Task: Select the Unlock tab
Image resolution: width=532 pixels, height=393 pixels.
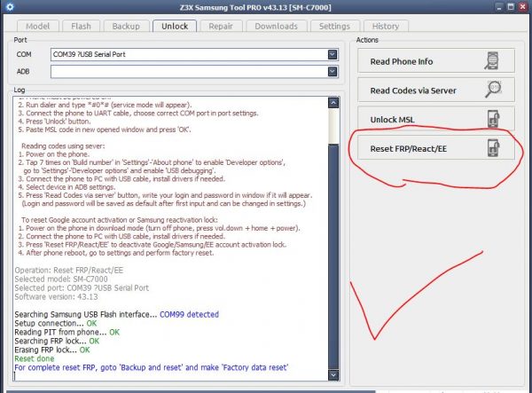Action: pos(175,26)
